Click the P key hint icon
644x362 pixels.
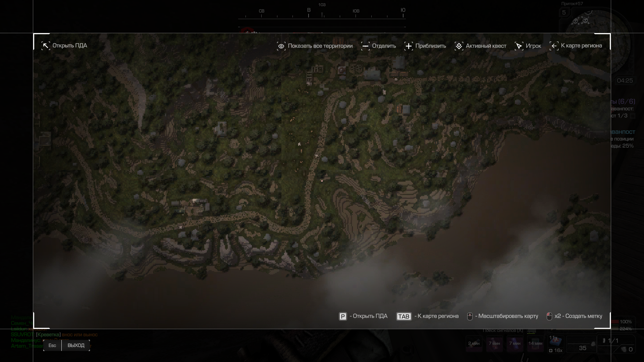pos(343,316)
